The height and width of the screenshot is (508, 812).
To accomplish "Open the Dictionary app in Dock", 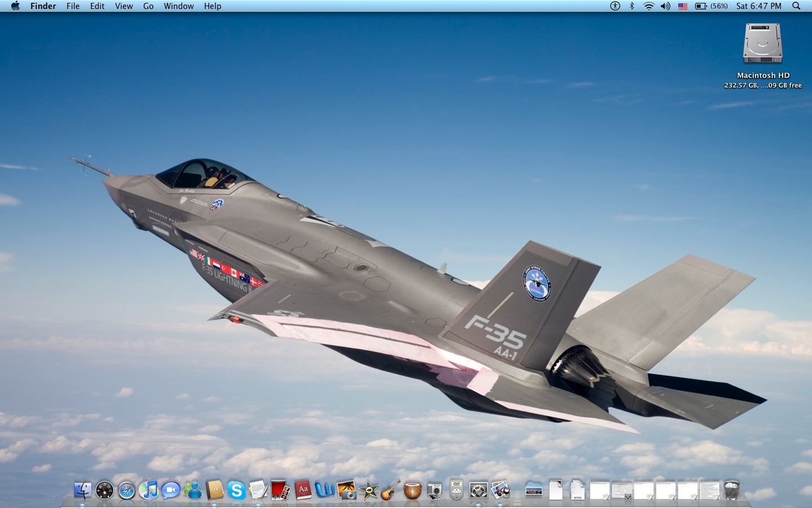I will 303,490.
